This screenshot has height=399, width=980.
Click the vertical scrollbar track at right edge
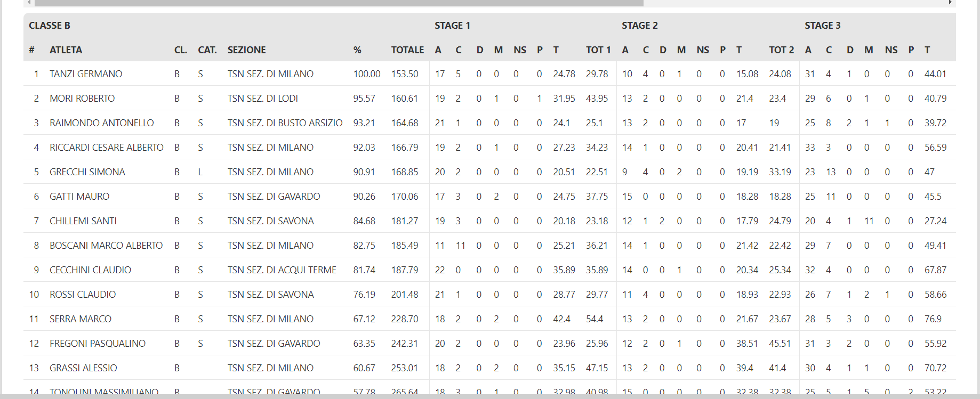978,199
